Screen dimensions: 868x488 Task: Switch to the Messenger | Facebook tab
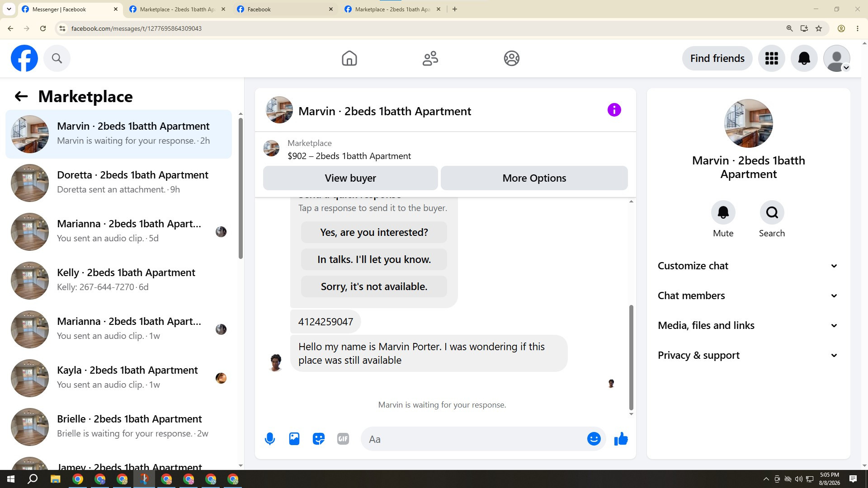coord(70,9)
